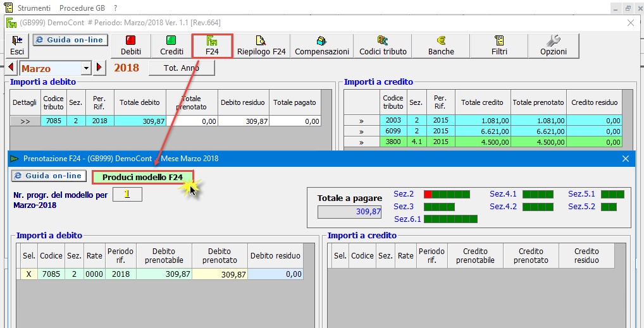
Task: Click the Nr. progr. model number field
Action: pos(127,195)
